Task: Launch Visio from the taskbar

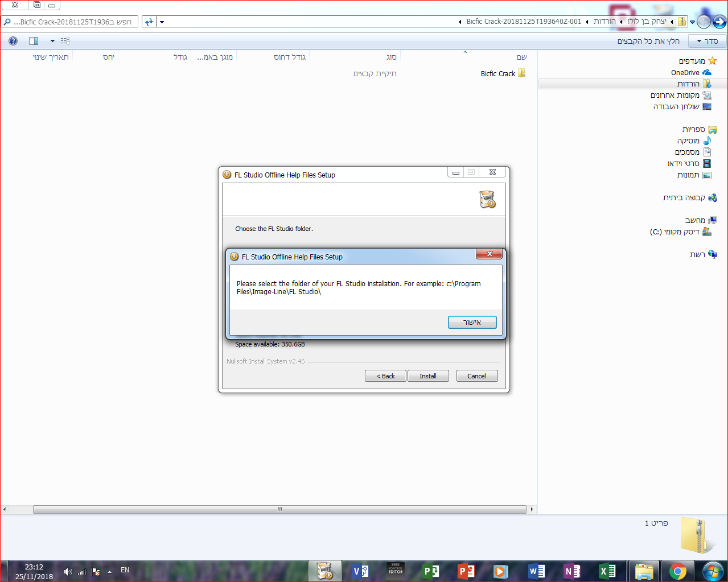Action: click(360, 571)
